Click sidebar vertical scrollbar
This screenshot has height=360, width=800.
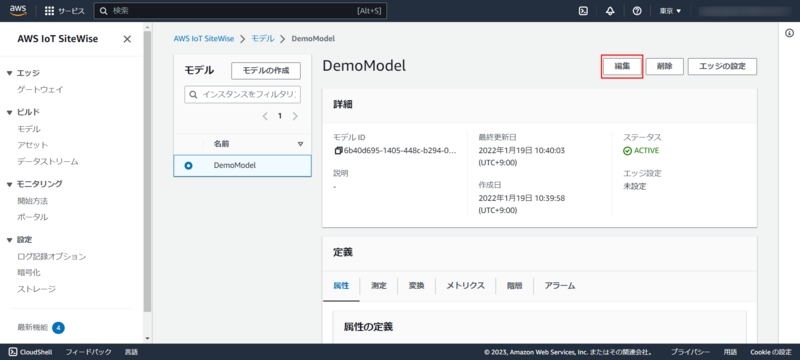147,171
